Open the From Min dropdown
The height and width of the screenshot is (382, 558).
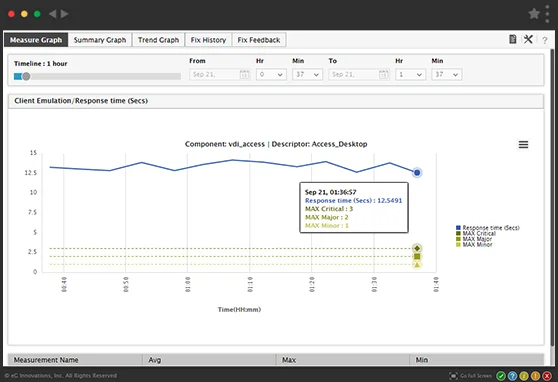tap(307, 74)
